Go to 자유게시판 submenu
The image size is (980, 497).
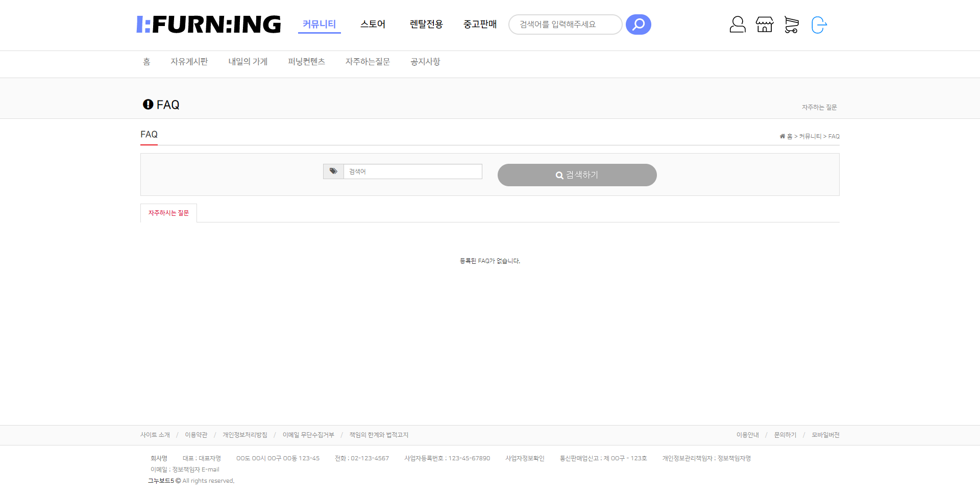point(189,62)
